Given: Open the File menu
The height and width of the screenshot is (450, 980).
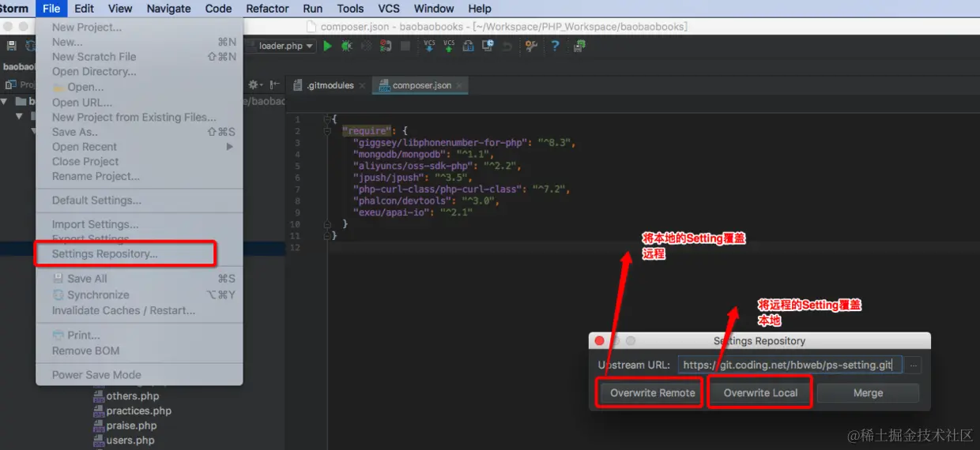Looking at the screenshot, I should click(51, 9).
